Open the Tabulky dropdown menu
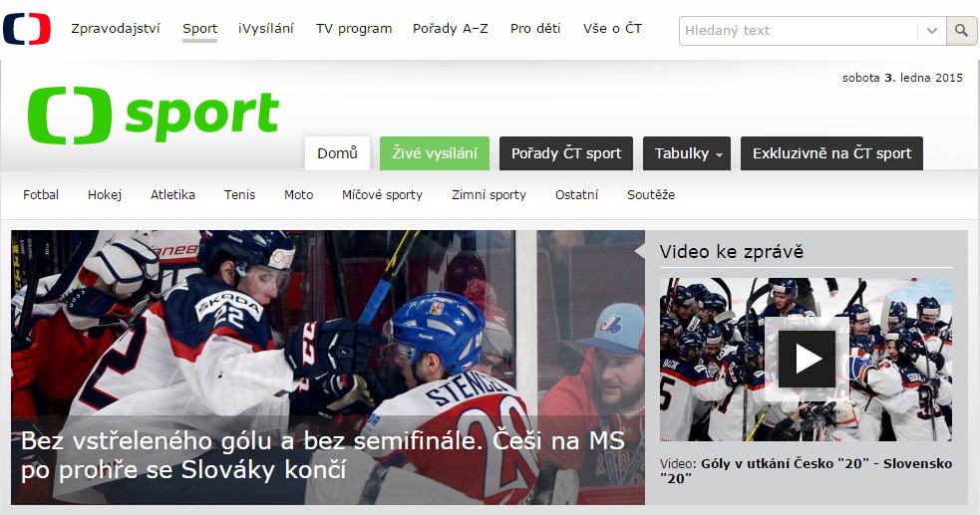 pos(687,153)
